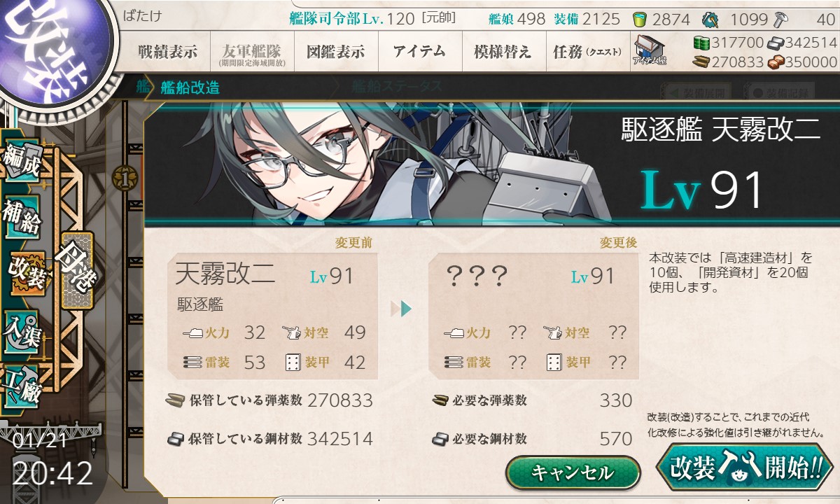Open 模様替え furniture change menu
Screen dimensions: 840x504
point(503,52)
